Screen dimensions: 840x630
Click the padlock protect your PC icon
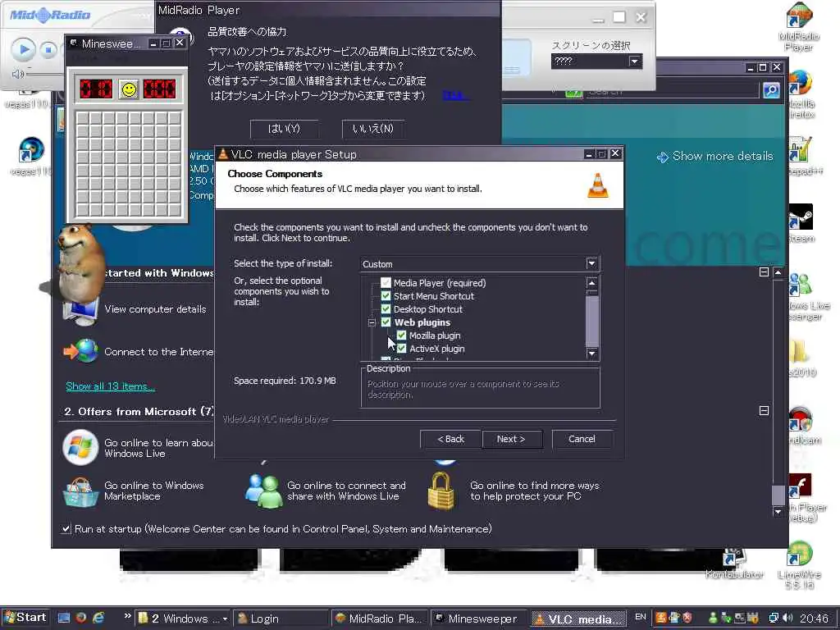pos(441,491)
